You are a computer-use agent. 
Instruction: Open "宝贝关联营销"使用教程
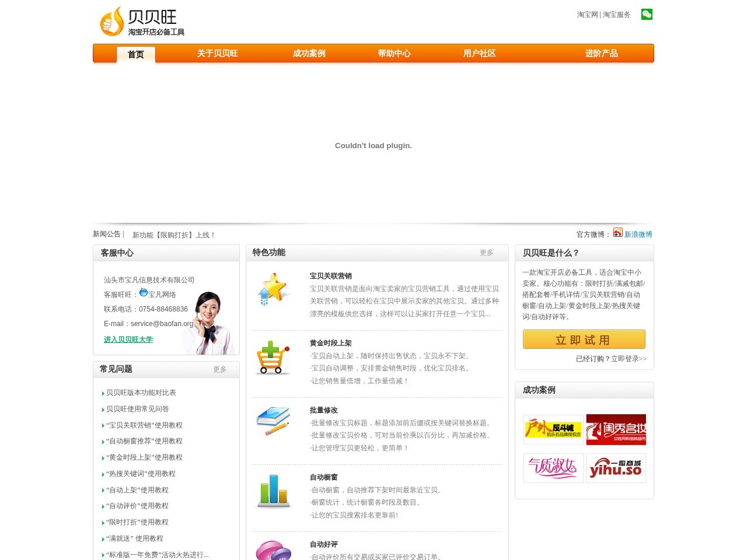click(144, 425)
